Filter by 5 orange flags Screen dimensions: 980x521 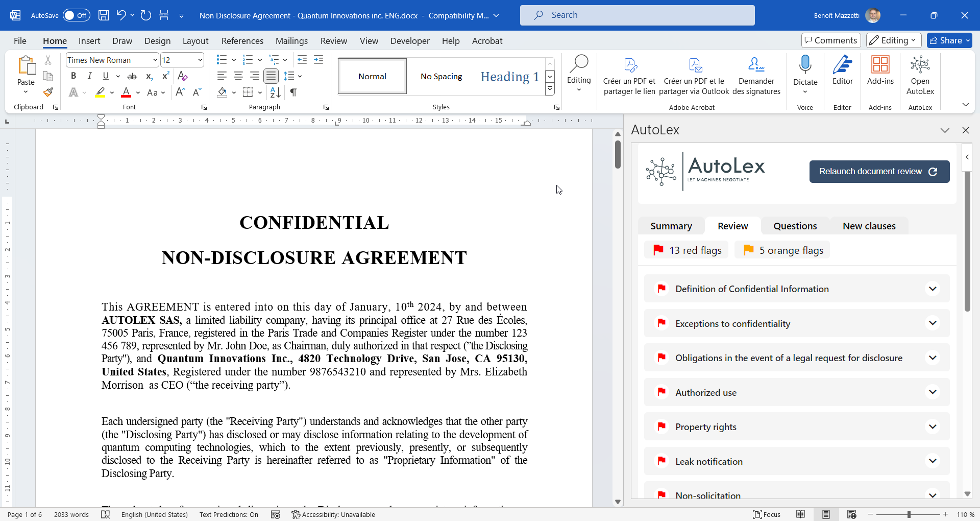click(782, 250)
